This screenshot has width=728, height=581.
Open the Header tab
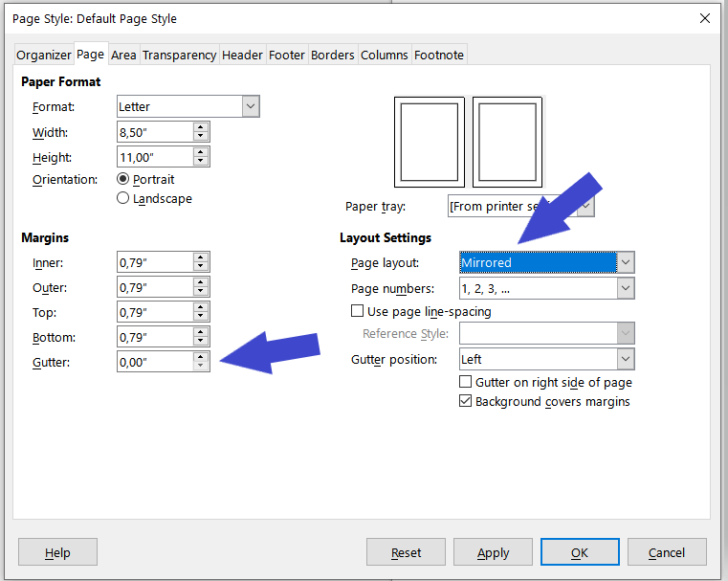click(x=242, y=56)
